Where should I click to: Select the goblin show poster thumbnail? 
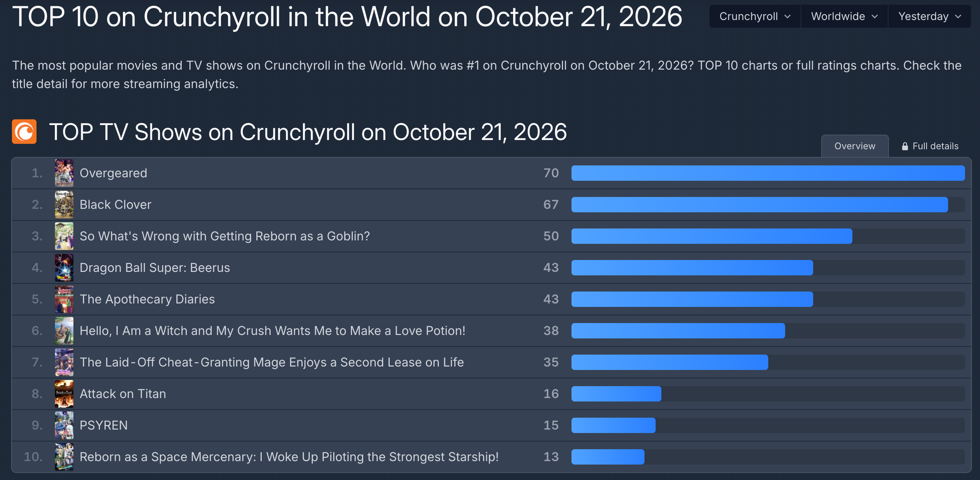tap(64, 236)
